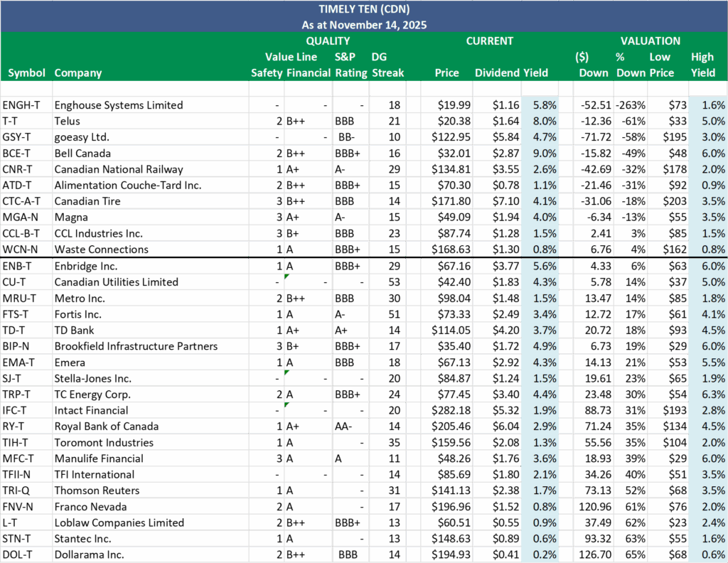Click the MRU-T symbol cell
This screenshot has height=563, width=728.
(26, 299)
